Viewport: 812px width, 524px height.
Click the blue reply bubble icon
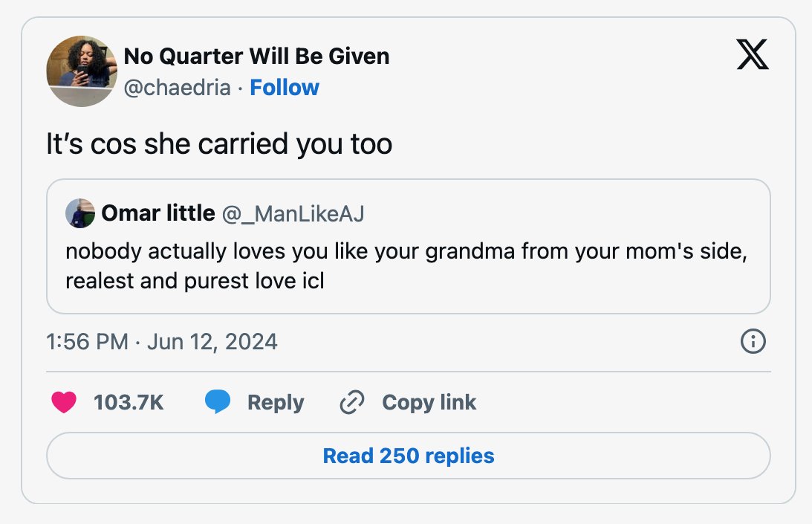click(218, 401)
